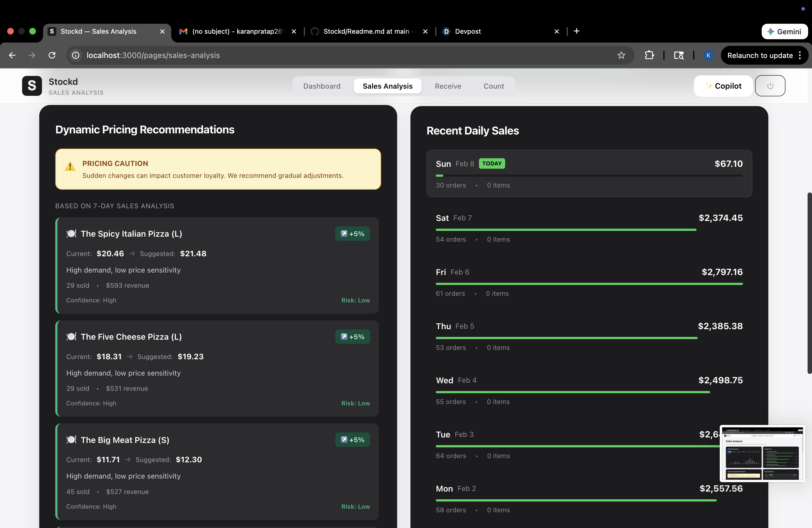812x528 pixels.
Task: Open Chrome three-dot menu beside Relaunch
Action: pos(800,55)
